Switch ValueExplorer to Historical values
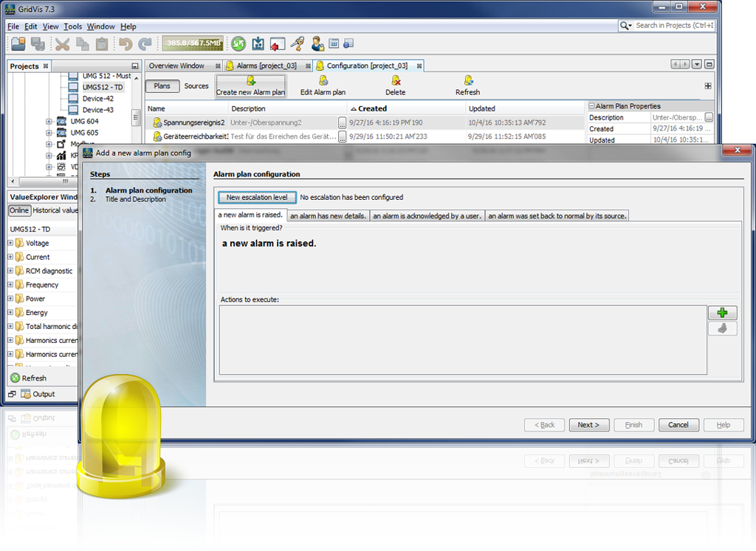Viewport: 756px width, 551px height. tap(58, 209)
